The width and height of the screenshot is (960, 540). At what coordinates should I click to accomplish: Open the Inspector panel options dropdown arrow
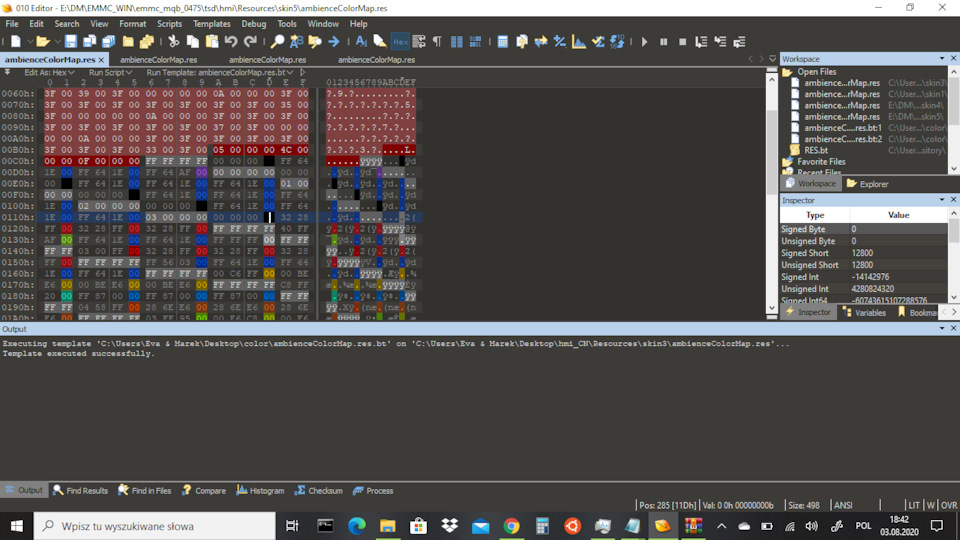pos(942,200)
